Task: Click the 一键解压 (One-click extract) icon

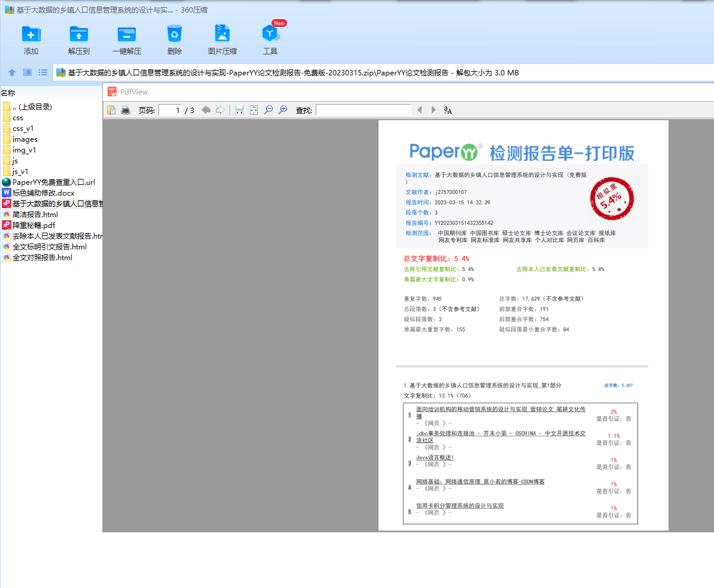Action: [127, 34]
